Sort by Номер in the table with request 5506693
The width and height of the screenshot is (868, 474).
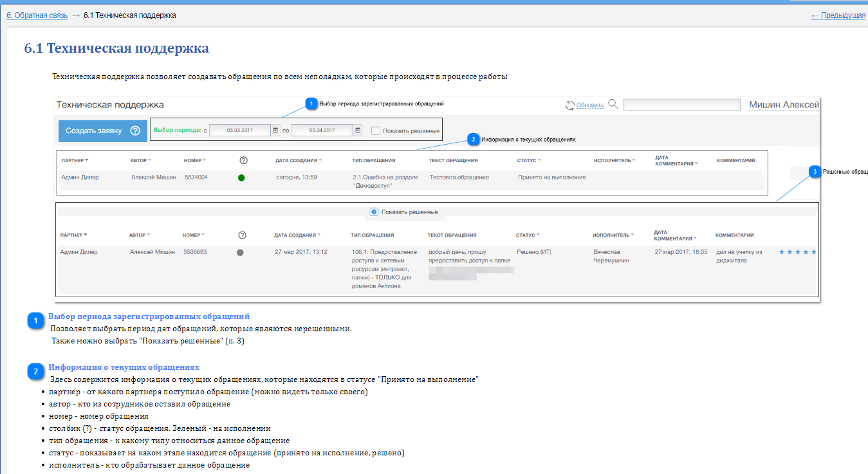coord(194,235)
